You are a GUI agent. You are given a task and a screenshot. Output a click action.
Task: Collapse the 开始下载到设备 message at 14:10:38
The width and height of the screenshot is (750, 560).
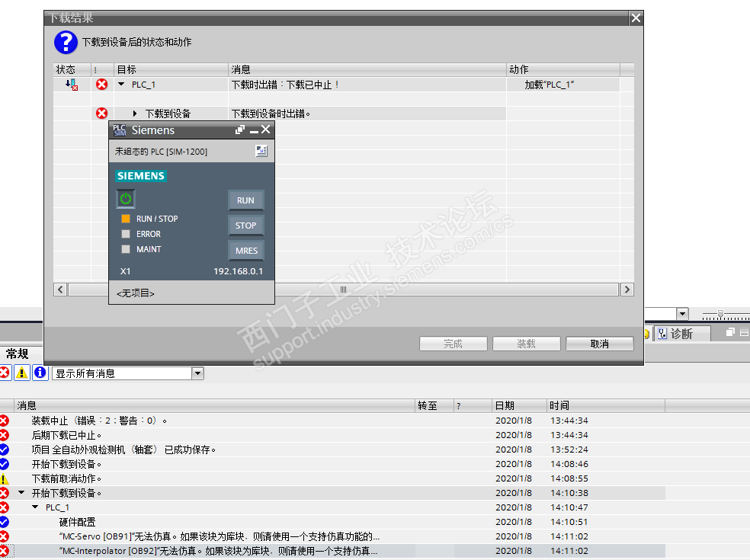(x=21, y=492)
